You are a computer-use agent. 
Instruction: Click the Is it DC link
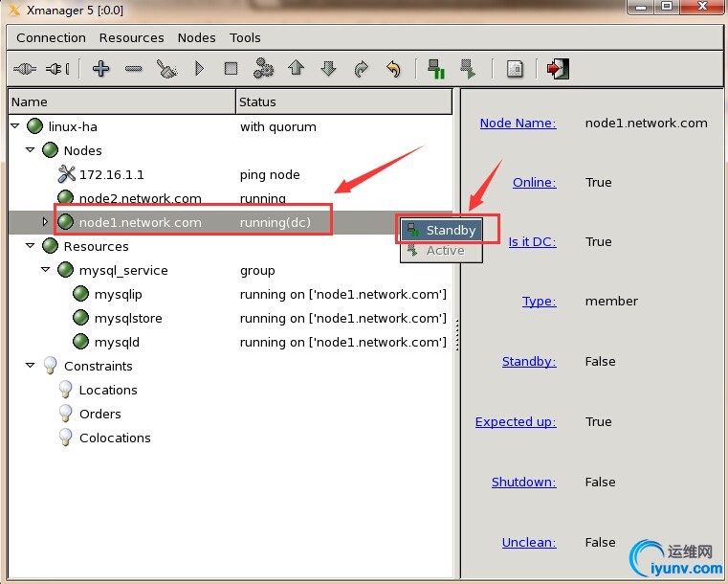coord(533,241)
